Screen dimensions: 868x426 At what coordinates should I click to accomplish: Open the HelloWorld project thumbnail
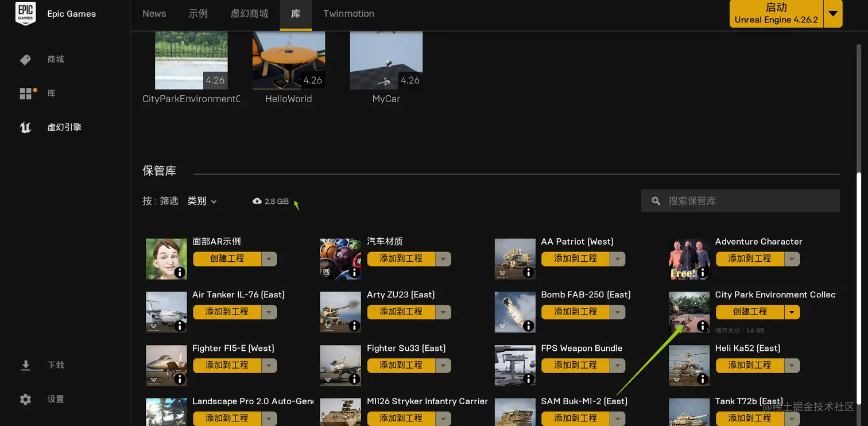[x=289, y=60]
